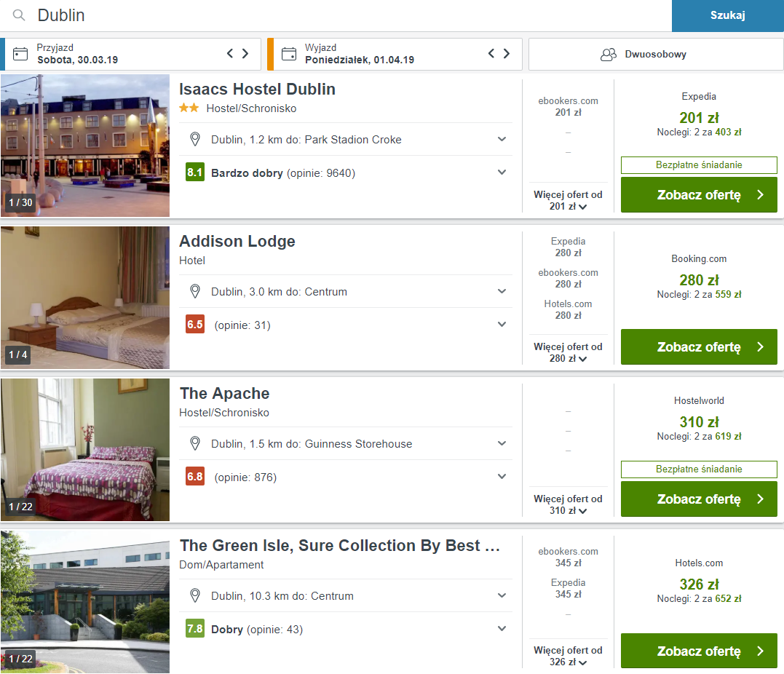
Task: Click the Dwuosobowy guests icon
Action: pyautogui.click(x=609, y=54)
